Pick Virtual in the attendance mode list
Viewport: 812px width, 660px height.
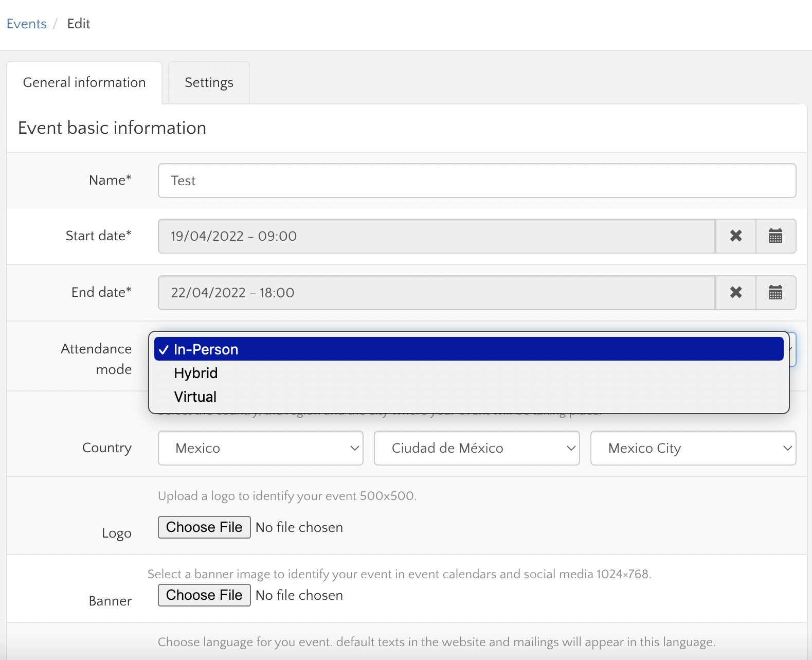[x=195, y=397]
